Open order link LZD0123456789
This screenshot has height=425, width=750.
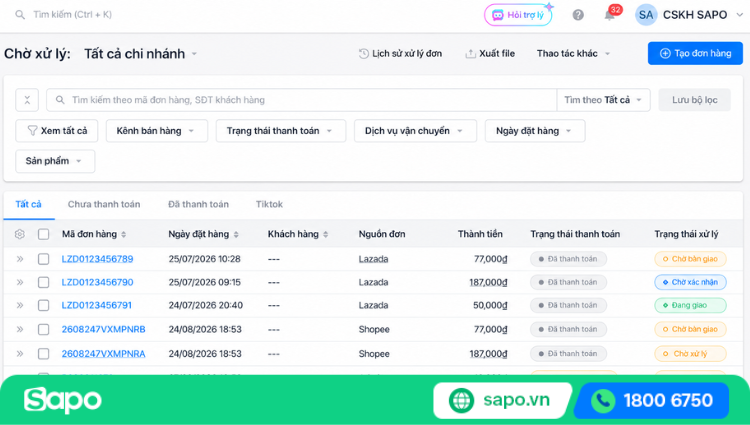point(98,259)
